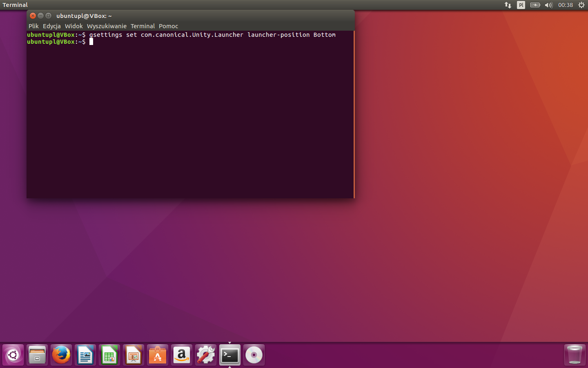
Task: Open Ubuntu Software center
Action: (x=158, y=355)
